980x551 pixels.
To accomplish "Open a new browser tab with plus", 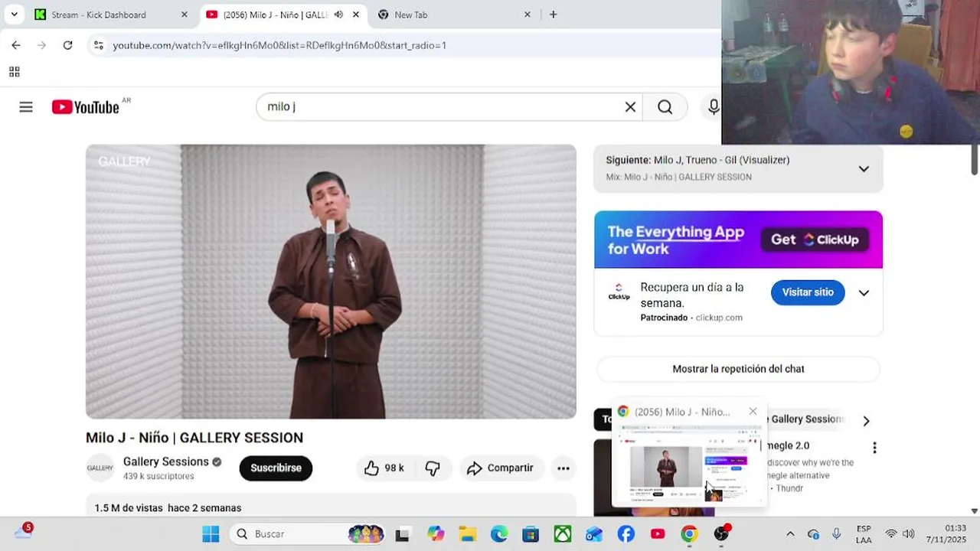I will click(x=553, y=15).
